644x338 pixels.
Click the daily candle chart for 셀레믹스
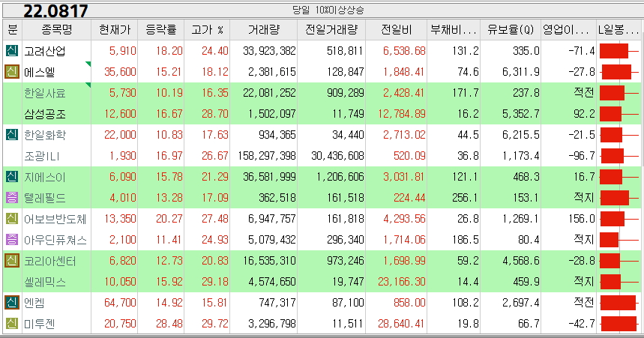click(619, 282)
